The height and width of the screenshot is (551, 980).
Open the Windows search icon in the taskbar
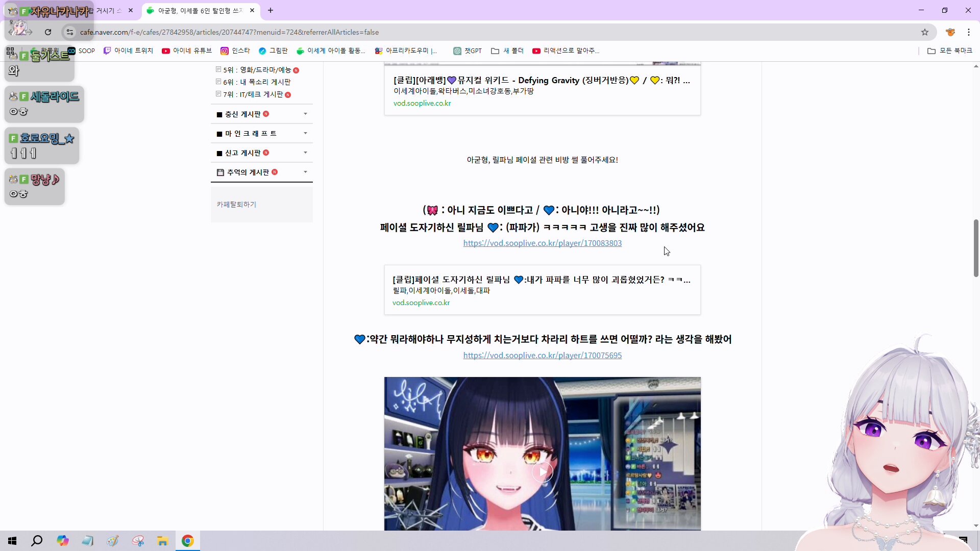(x=37, y=541)
